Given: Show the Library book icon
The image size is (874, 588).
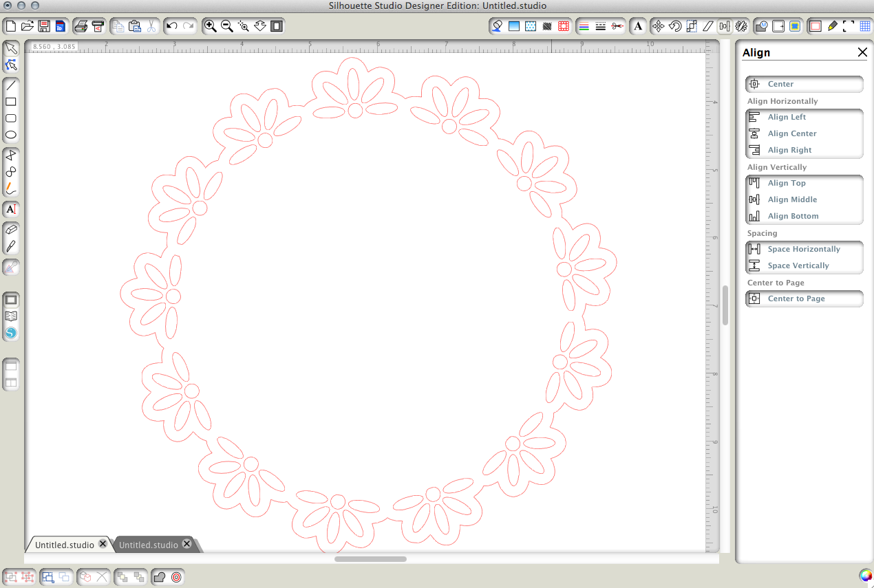Looking at the screenshot, I should [11, 316].
